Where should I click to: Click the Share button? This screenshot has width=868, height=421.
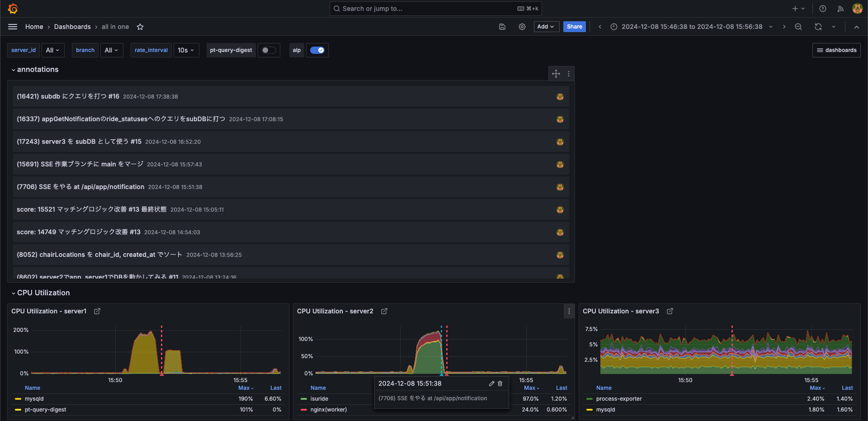point(574,27)
